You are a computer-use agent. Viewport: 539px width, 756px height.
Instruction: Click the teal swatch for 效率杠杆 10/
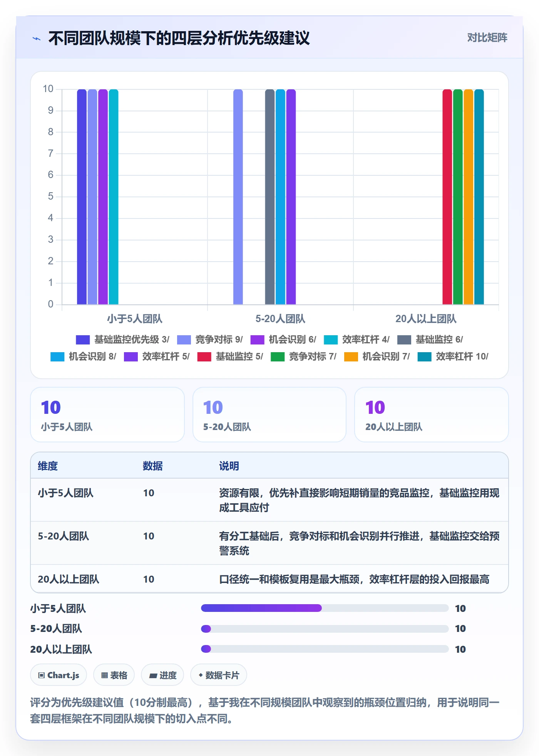tap(425, 357)
